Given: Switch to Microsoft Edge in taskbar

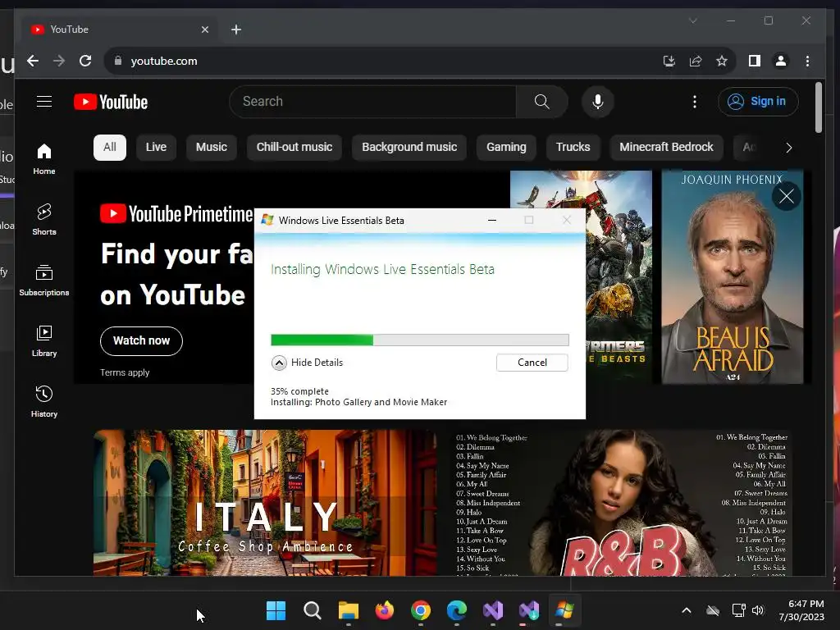Looking at the screenshot, I should 456,610.
